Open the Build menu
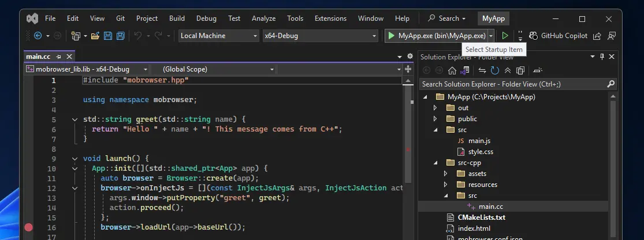 [177, 18]
